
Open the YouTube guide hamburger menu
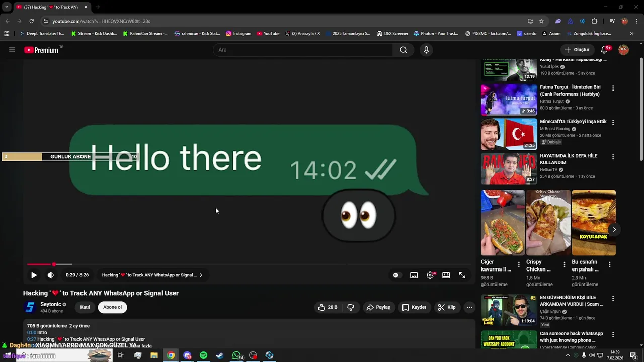12,50
